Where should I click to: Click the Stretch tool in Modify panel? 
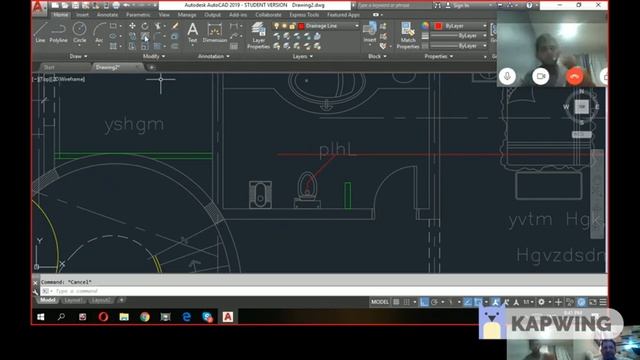[132, 46]
